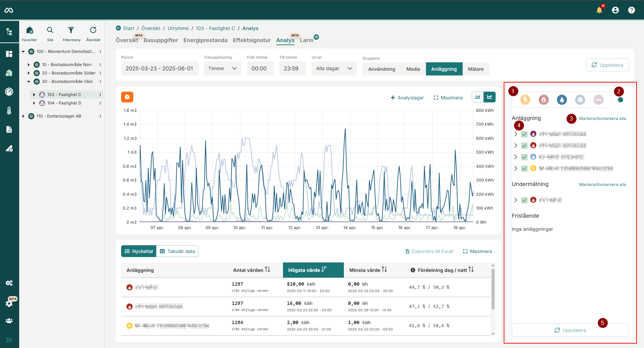Click the table vertical scrollbar
Viewport: 644px width, 348px height.
[493, 289]
